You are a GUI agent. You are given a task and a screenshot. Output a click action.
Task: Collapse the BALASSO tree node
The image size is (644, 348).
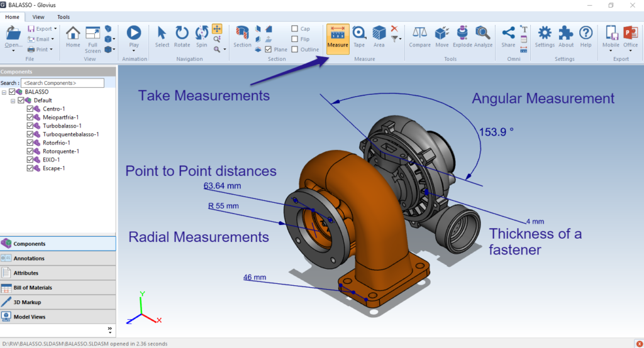[4, 92]
